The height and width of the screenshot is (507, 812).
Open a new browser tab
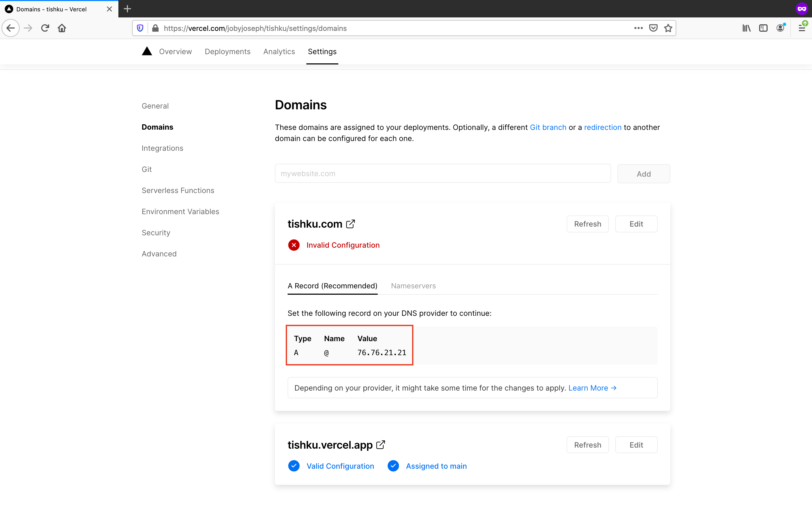pos(127,9)
